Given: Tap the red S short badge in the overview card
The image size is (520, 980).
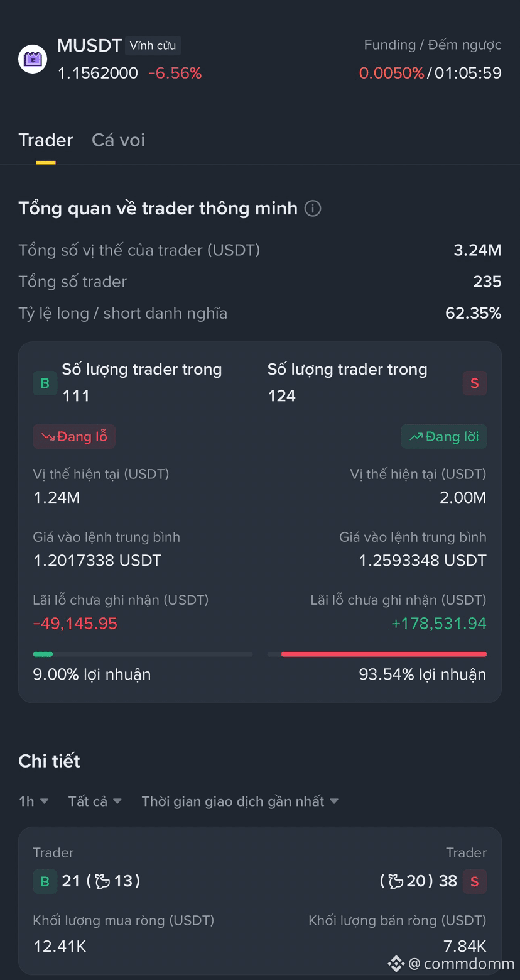Looking at the screenshot, I should [475, 383].
